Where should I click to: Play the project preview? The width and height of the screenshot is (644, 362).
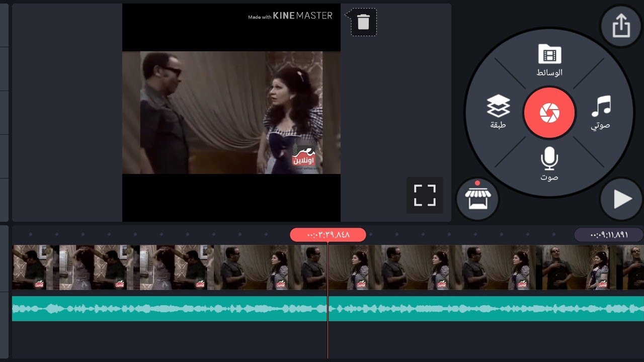coord(621,199)
